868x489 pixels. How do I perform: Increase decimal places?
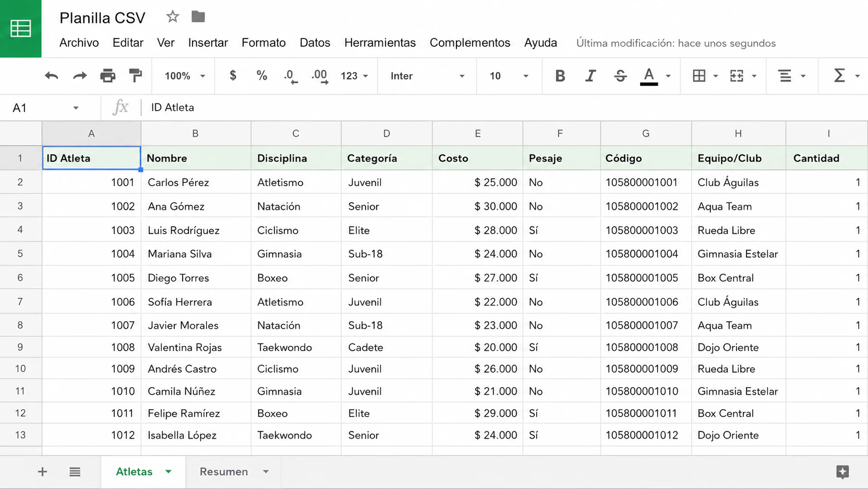320,76
